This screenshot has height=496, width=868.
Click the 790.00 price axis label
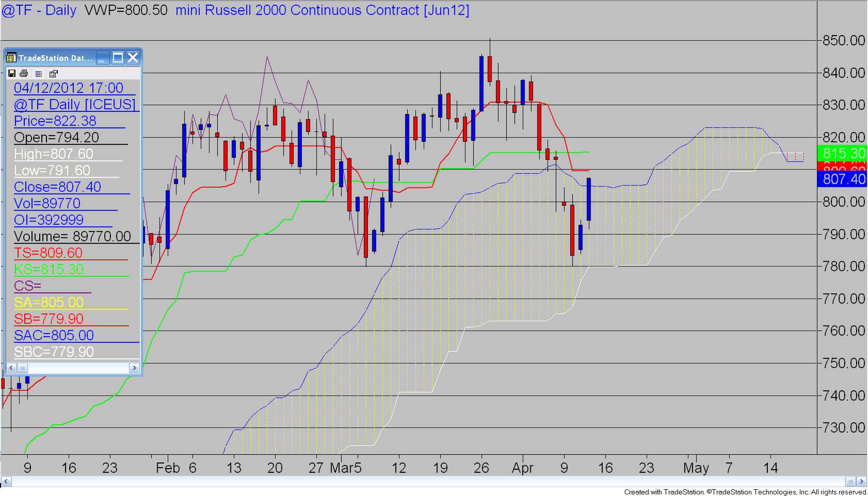pos(844,234)
